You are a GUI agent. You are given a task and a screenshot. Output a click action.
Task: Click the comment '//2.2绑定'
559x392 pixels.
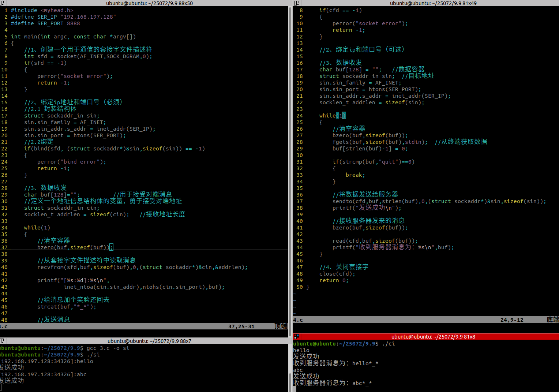pyautogui.click(x=39, y=142)
